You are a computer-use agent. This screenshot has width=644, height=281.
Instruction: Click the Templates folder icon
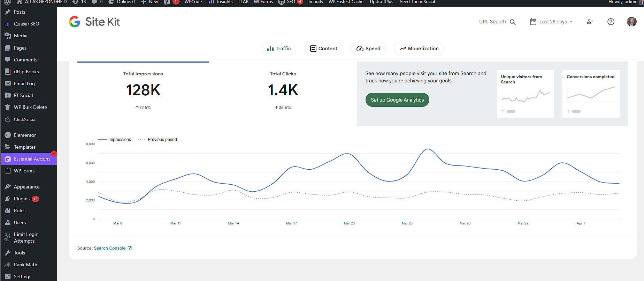tap(8, 147)
